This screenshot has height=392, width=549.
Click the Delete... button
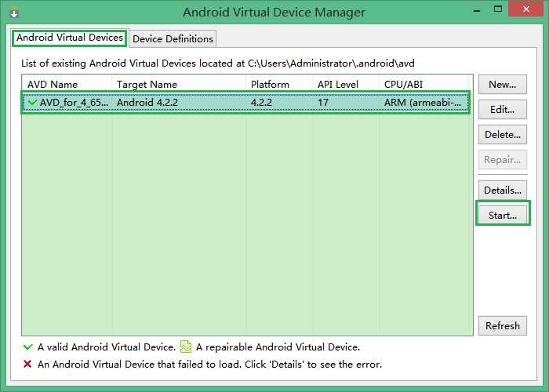[x=503, y=134]
